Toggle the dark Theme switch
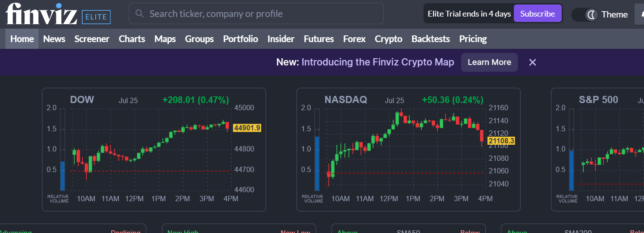644x233 pixels. pyautogui.click(x=585, y=14)
